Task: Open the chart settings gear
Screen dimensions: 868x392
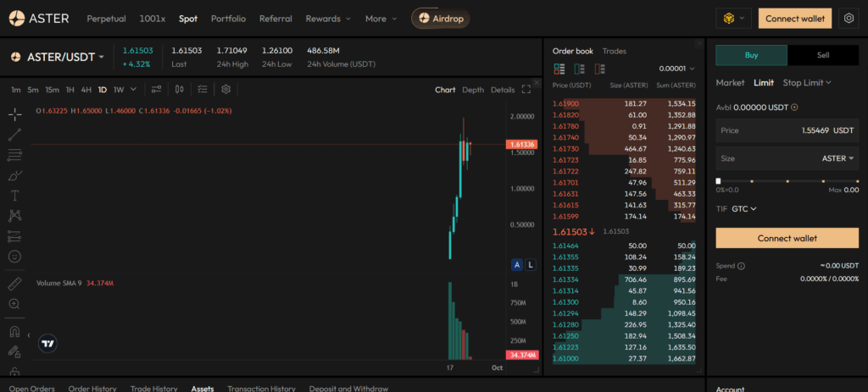Action: (x=225, y=89)
